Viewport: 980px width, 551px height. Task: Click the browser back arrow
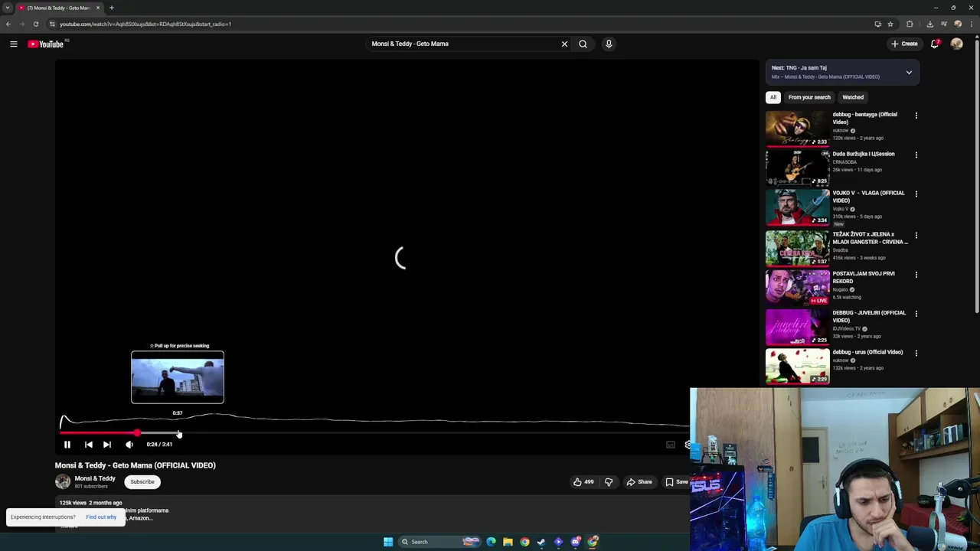8,24
